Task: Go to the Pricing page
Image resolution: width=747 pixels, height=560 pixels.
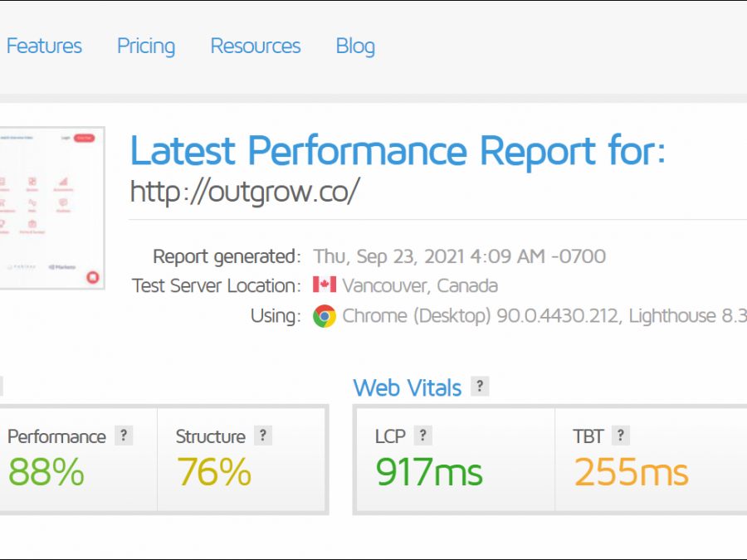Action: 146,46
